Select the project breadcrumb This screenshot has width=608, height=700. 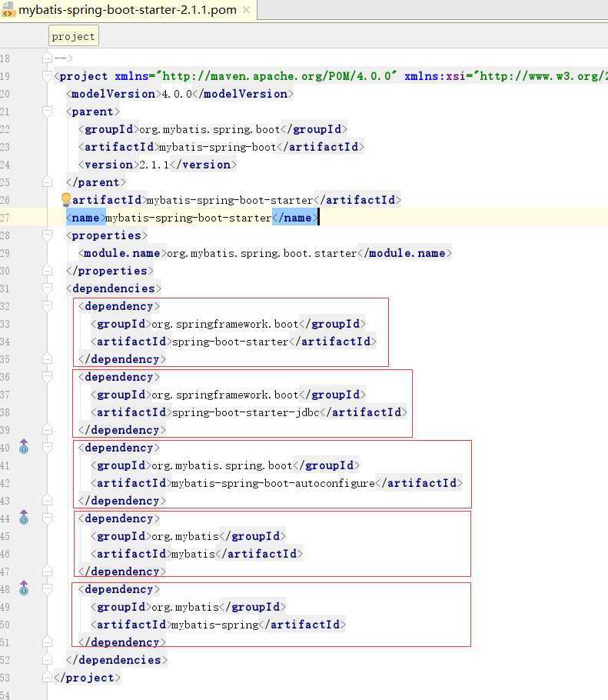click(x=74, y=37)
